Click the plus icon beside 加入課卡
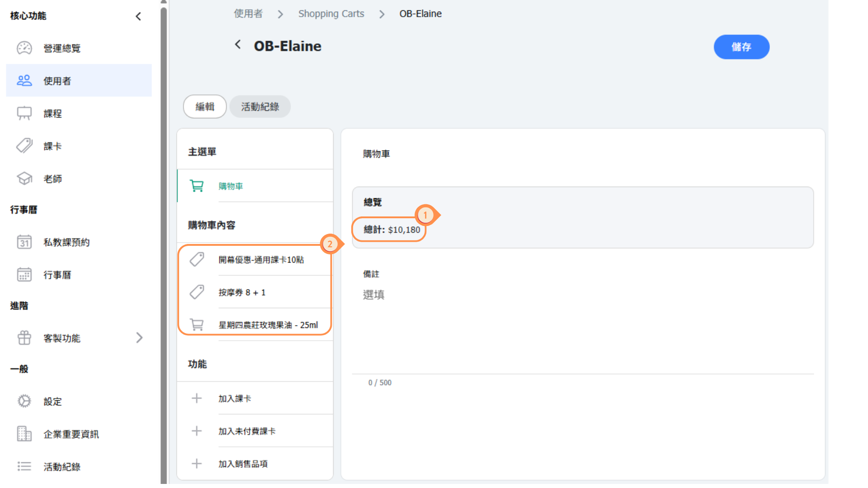This screenshot has width=868, height=488. [197, 399]
